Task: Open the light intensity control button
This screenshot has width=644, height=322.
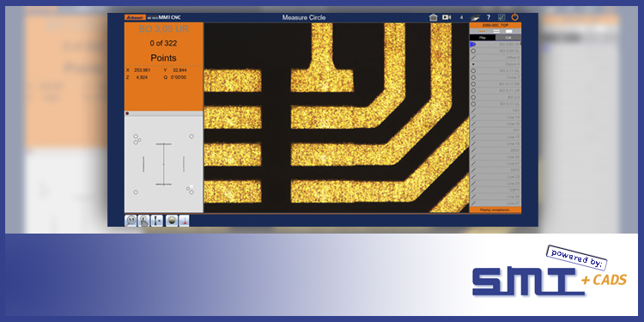Action: (172, 221)
